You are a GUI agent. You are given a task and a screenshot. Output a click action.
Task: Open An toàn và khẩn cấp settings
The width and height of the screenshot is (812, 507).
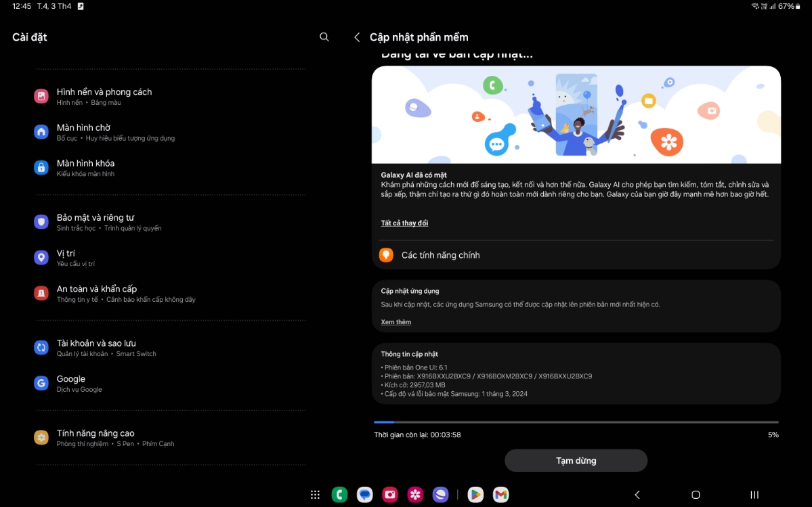coord(171,293)
